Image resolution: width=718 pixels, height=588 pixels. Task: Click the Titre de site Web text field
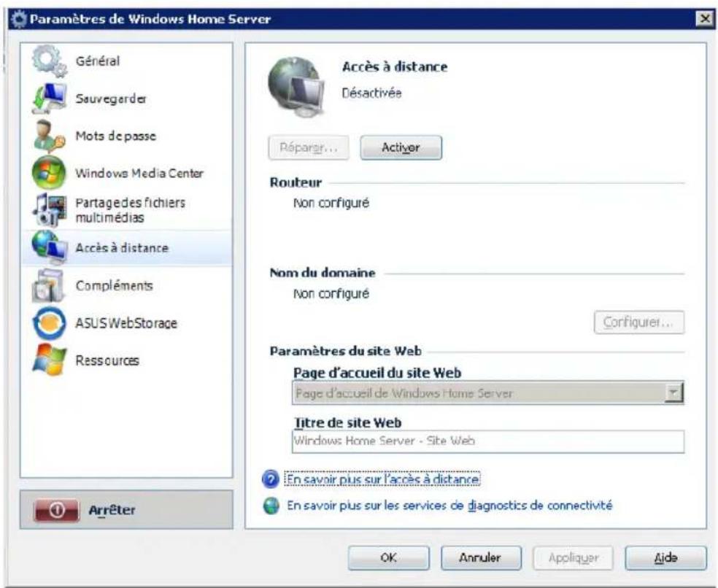[488, 441]
